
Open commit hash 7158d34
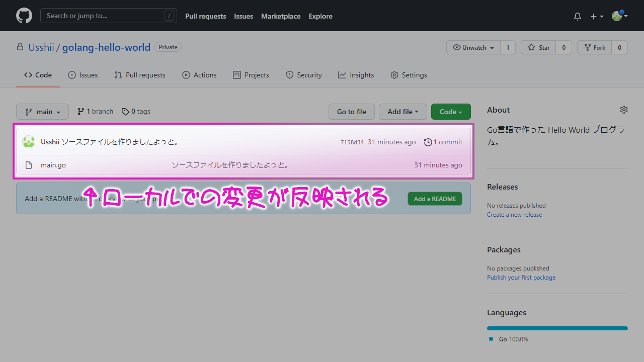[x=352, y=142]
